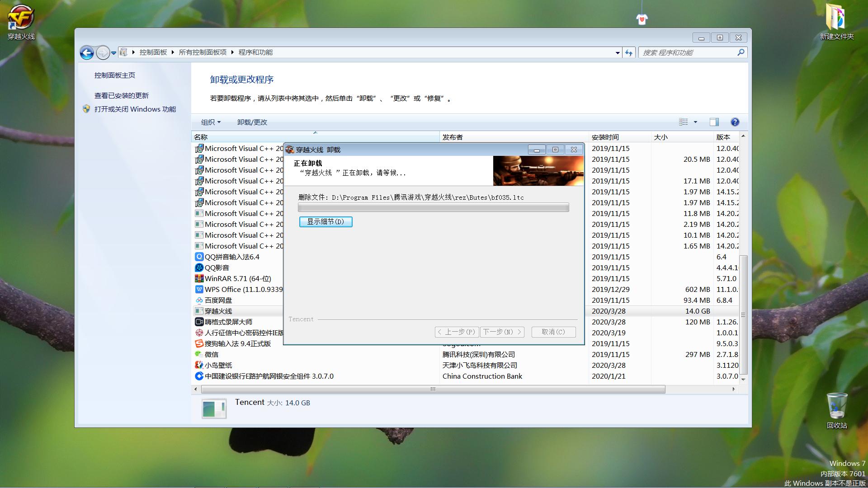Click the change view icon
Image resolution: width=868 pixels, height=488 pixels.
click(x=683, y=122)
